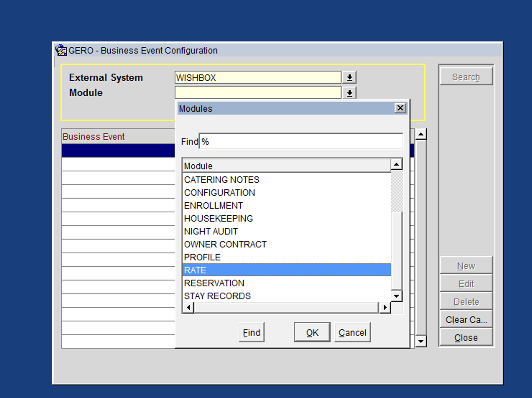This screenshot has width=532, height=398.
Task: Expand the Module field dropdown arrow
Action: click(x=349, y=93)
